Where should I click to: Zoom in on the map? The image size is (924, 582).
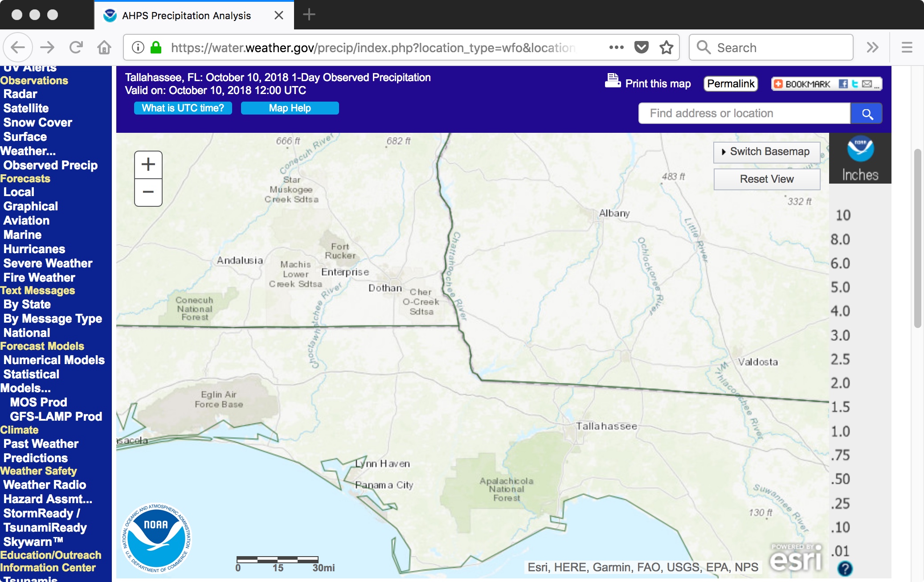(148, 165)
